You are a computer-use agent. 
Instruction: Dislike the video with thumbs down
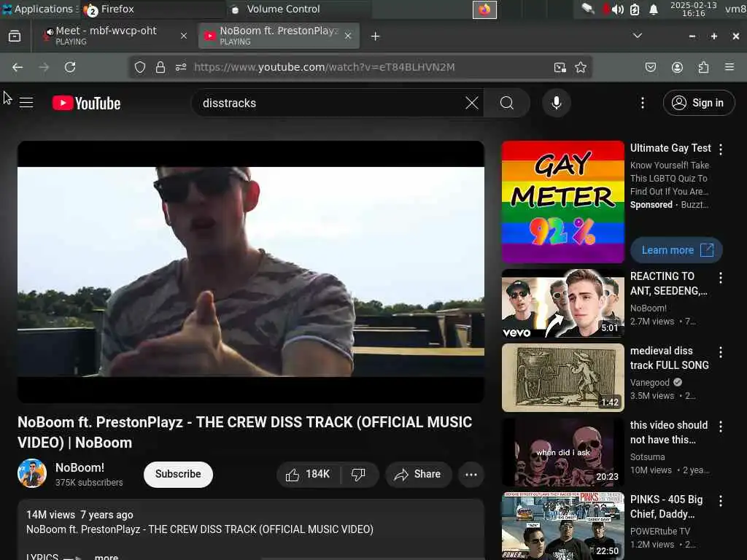click(359, 474)
